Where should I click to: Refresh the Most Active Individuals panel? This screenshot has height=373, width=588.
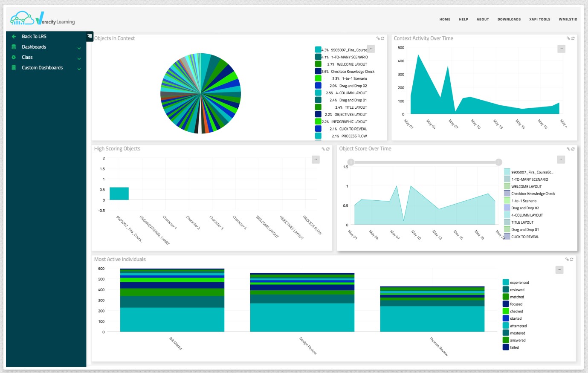tap(572, 259)
